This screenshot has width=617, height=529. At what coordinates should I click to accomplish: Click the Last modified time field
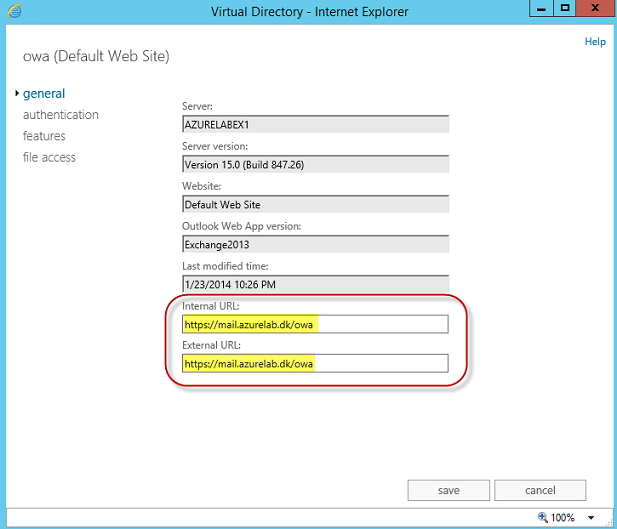pos(315,284)
